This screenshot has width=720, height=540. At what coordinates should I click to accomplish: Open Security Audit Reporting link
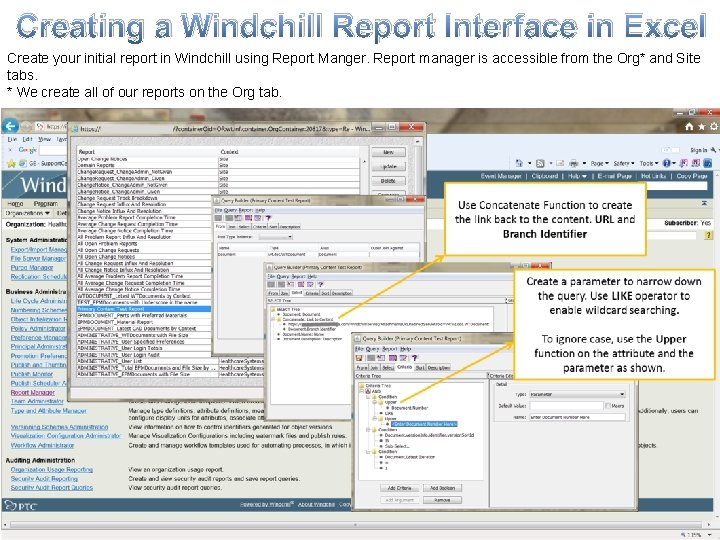(x=45, y=478)
